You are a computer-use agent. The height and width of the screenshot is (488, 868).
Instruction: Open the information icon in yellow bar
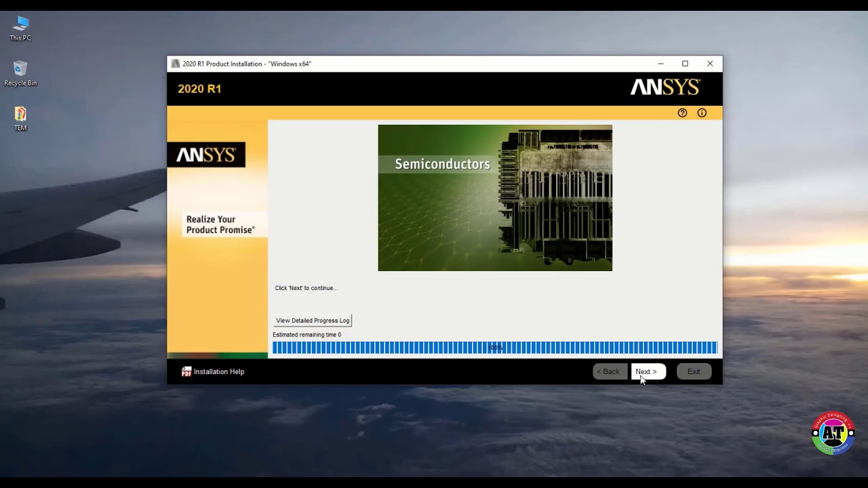[x=702, y=113]
